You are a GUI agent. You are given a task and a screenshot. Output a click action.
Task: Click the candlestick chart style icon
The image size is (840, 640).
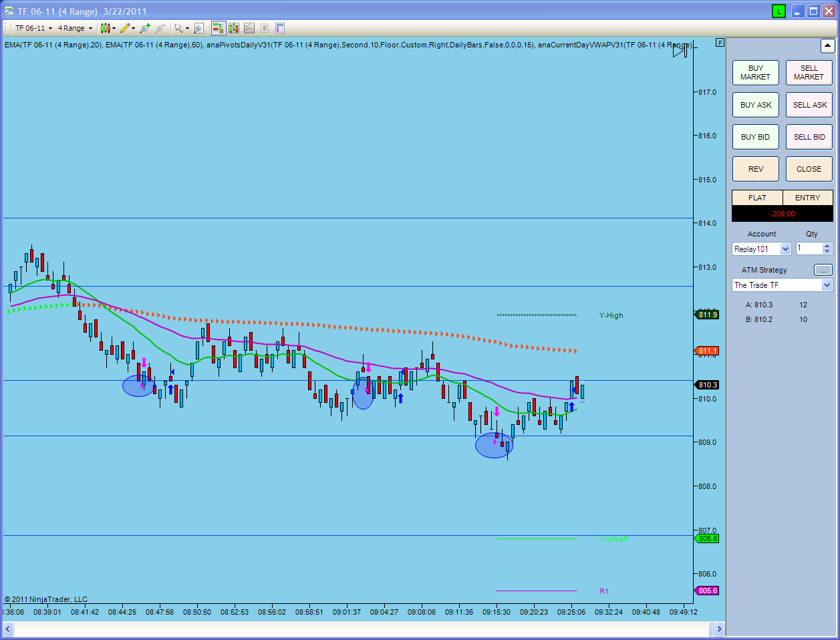coord(105,28)
